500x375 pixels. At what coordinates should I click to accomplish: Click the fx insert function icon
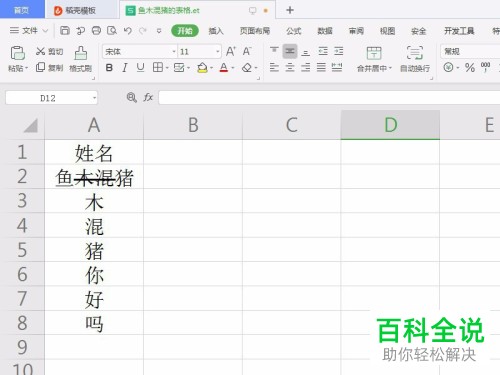pyautogui.click(x=148, y=97)
